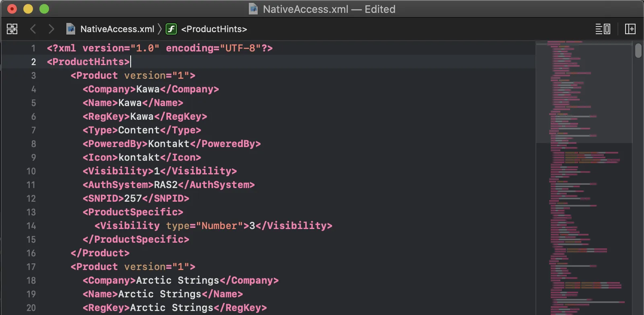Screen dimensions: 644x315
Task: Open the adjust editor options menu
Action: [603, 29]
